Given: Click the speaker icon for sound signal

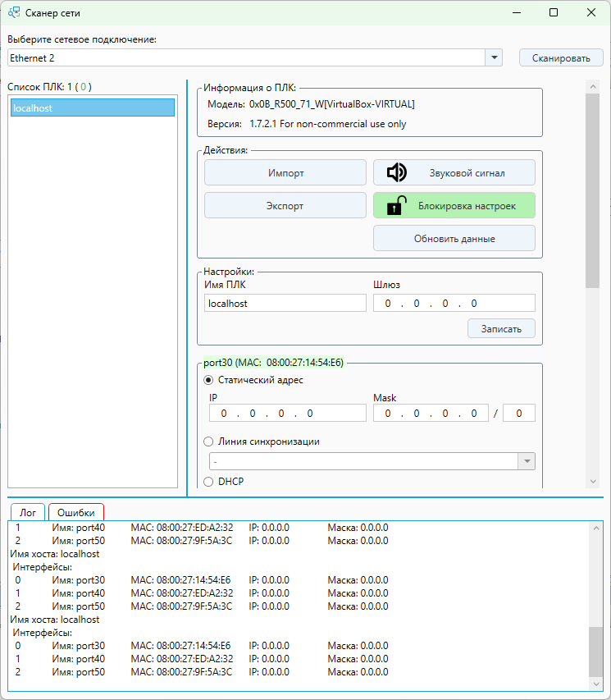Looking at the screenshot, I should (x=397, y=172).
